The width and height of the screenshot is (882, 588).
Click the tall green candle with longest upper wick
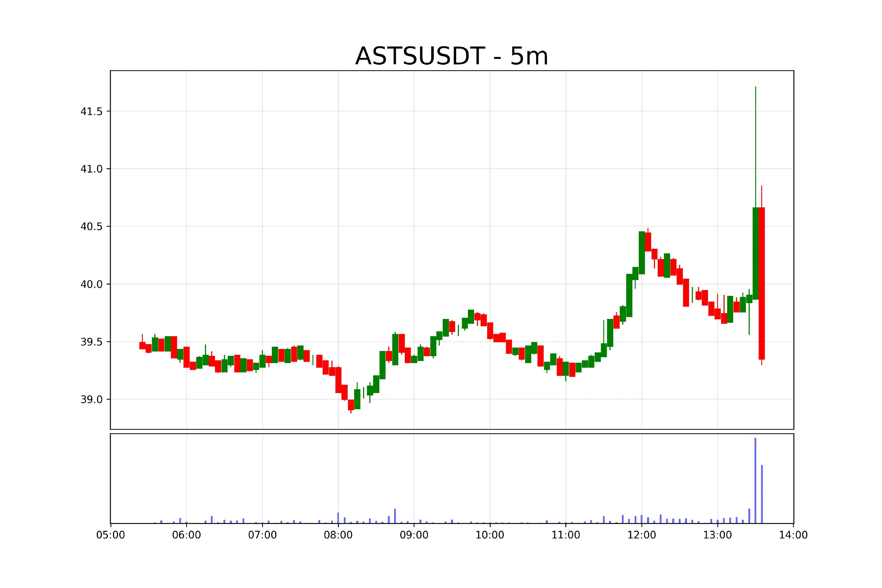(755, 254)
